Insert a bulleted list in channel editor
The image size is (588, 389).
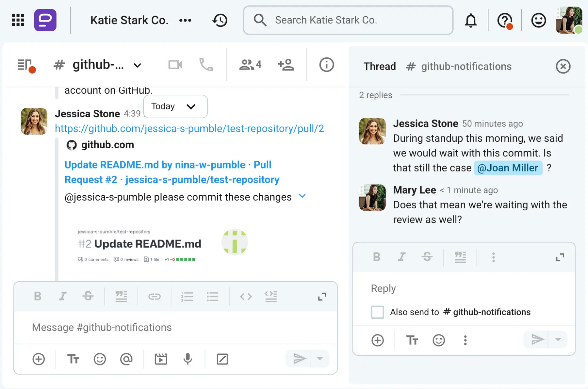pos(212,297)
